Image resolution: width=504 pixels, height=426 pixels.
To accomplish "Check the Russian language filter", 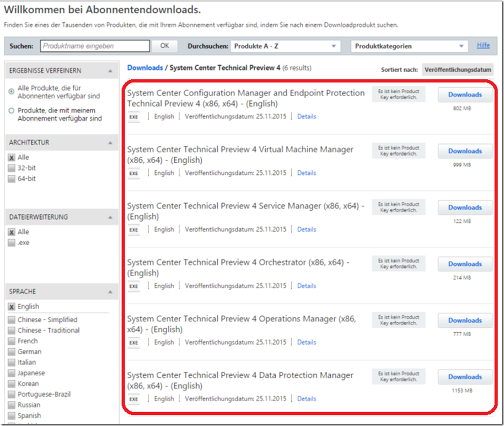I will click(x=12, y=405).
